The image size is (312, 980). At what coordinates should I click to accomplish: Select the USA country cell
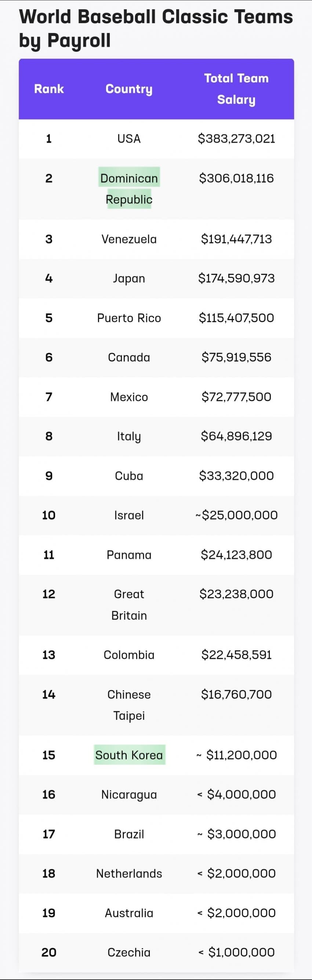coord(129,138)
